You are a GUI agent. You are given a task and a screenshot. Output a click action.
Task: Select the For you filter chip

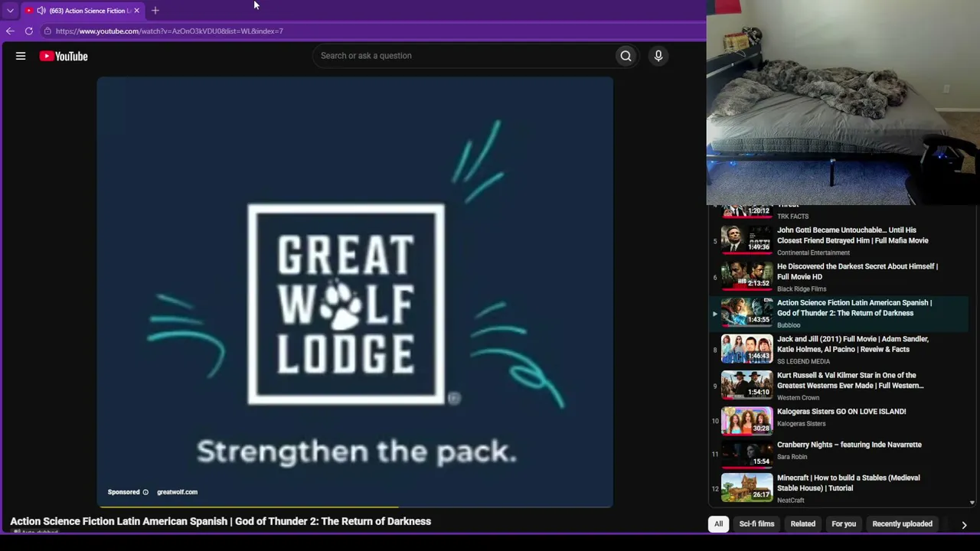[x=844, y=524]
